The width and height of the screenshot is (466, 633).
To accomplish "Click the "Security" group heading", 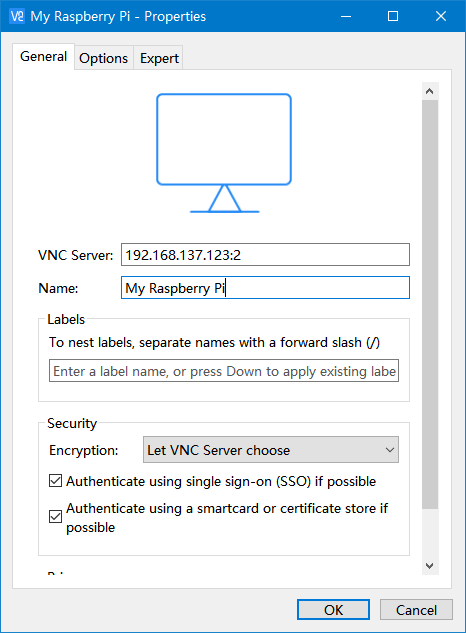I will pos(72,423).
